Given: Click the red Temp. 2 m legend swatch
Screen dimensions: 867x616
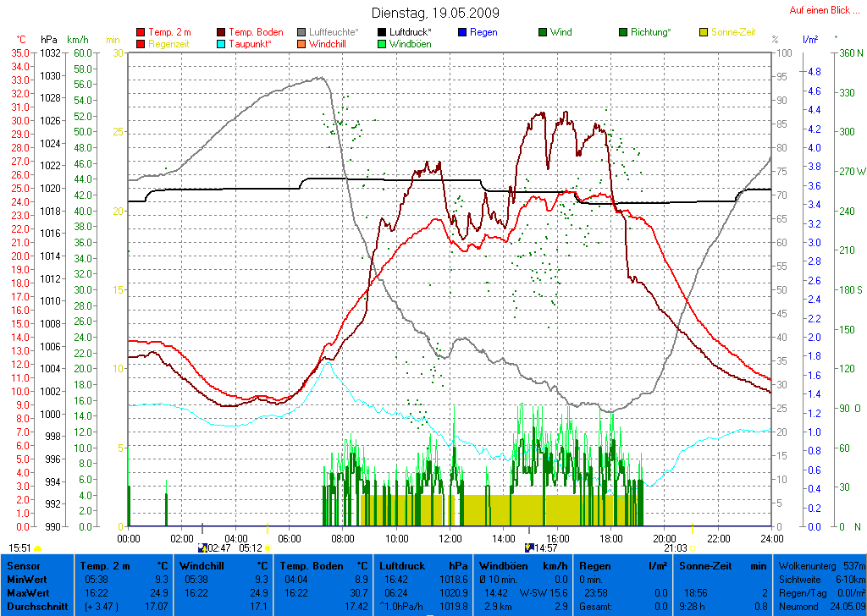Looking at the screenshot, I should (141, 32).
